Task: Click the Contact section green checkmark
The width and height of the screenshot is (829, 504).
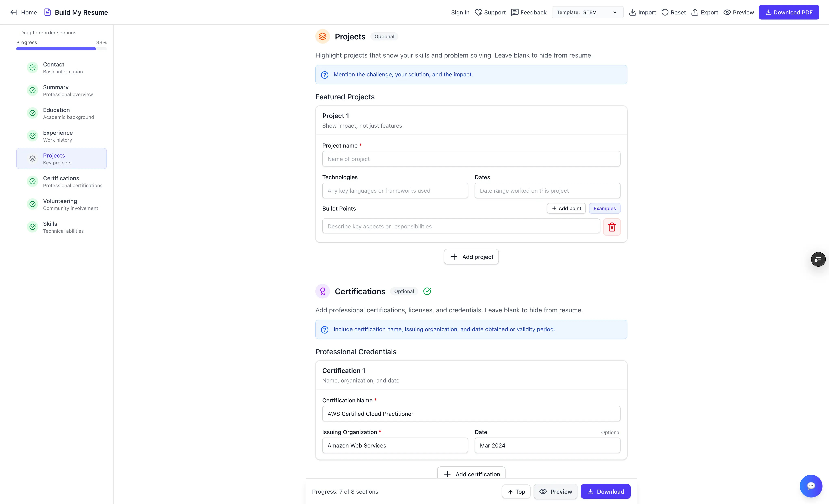Action: coord(33,68)
